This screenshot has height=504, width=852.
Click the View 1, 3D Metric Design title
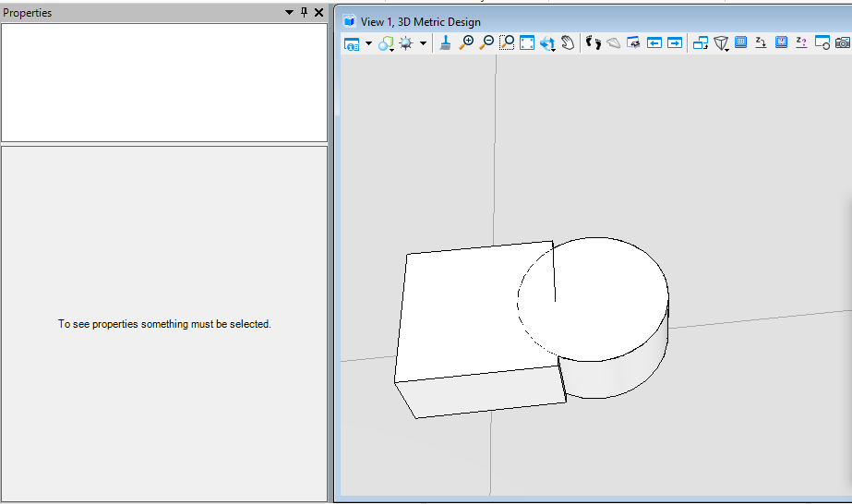pyautogui.click(x=421, y=22)
